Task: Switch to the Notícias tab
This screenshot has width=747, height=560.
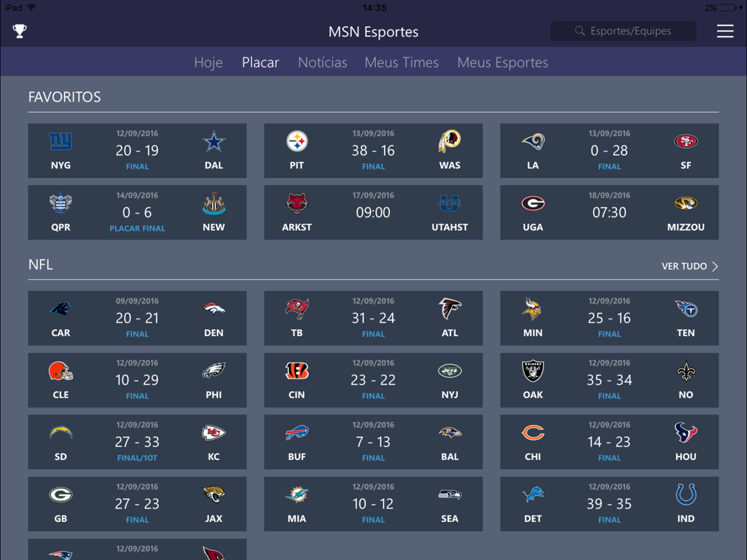Action: point(323,63)
